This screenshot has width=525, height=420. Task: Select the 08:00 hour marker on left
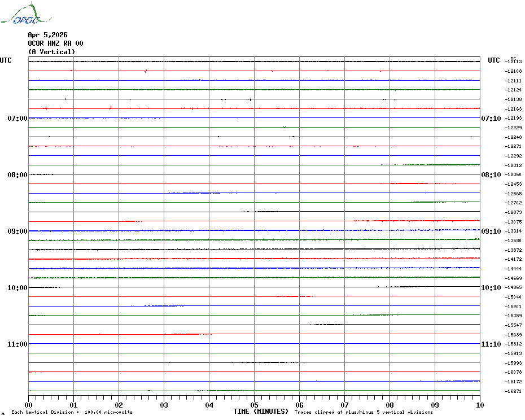point(17,175)
